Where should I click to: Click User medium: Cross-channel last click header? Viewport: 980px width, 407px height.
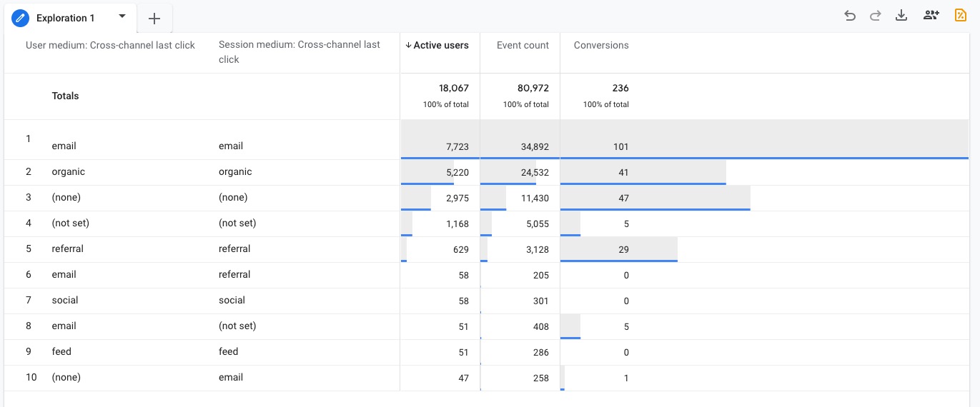point(110,45)
